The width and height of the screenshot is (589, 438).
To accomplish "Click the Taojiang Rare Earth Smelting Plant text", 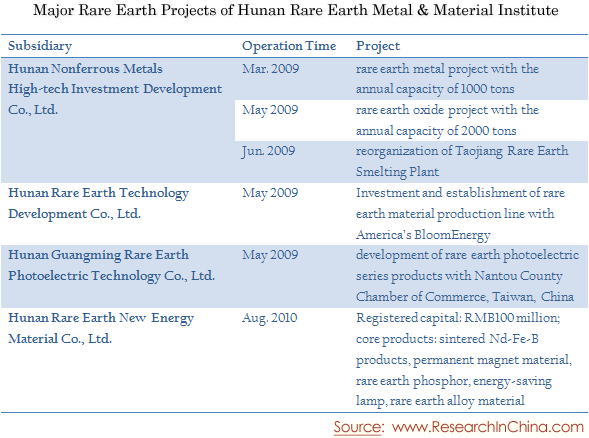I will 462,162.
